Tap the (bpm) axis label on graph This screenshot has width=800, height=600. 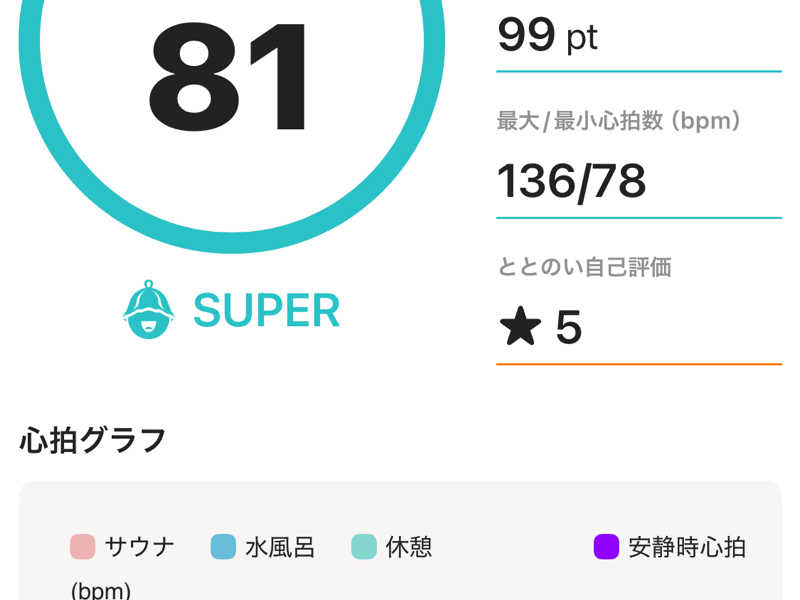pyautogui.click(x=100, y=590)
